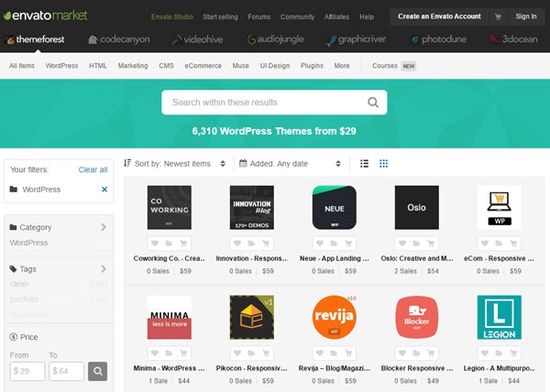The width and height of the screenshot is (550, 392).
Task: Favorite the Minima theme heart icon
Action: [155, 354]
